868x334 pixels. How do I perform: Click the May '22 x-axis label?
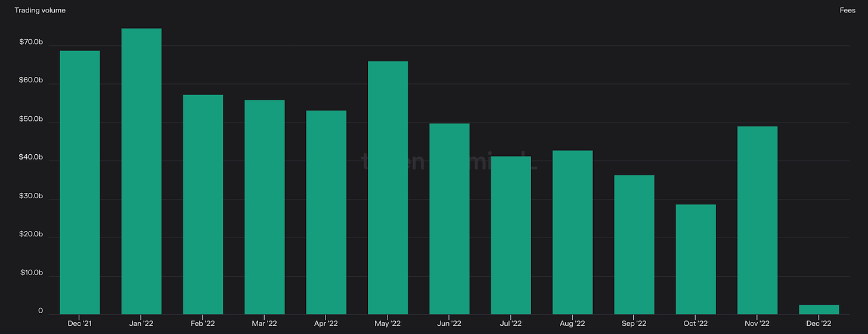387,324
